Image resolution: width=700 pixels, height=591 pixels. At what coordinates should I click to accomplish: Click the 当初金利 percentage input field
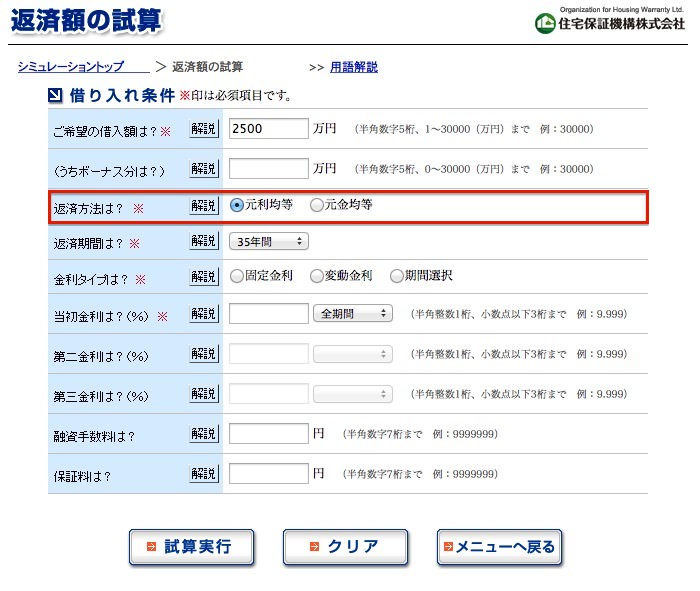point(269,313)
